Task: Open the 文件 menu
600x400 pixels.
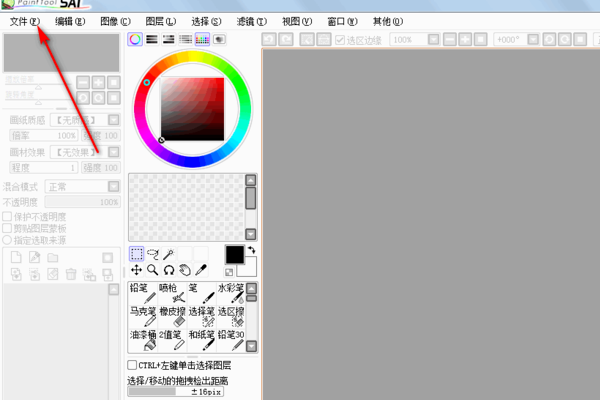Action: [21, 21]
